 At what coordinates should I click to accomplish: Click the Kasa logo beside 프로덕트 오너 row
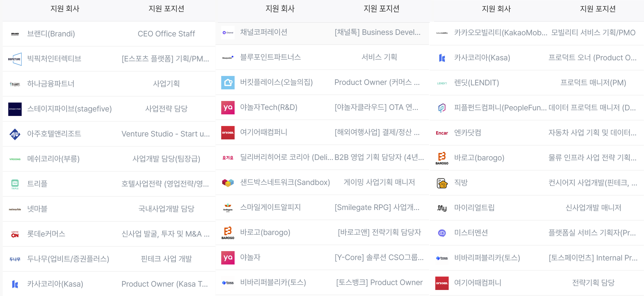(x=442, y=58)
